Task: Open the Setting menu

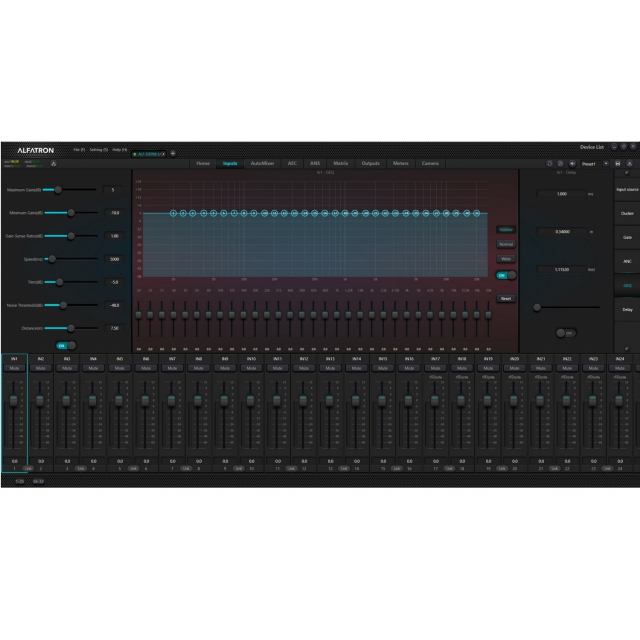Action: coord(98,149)
